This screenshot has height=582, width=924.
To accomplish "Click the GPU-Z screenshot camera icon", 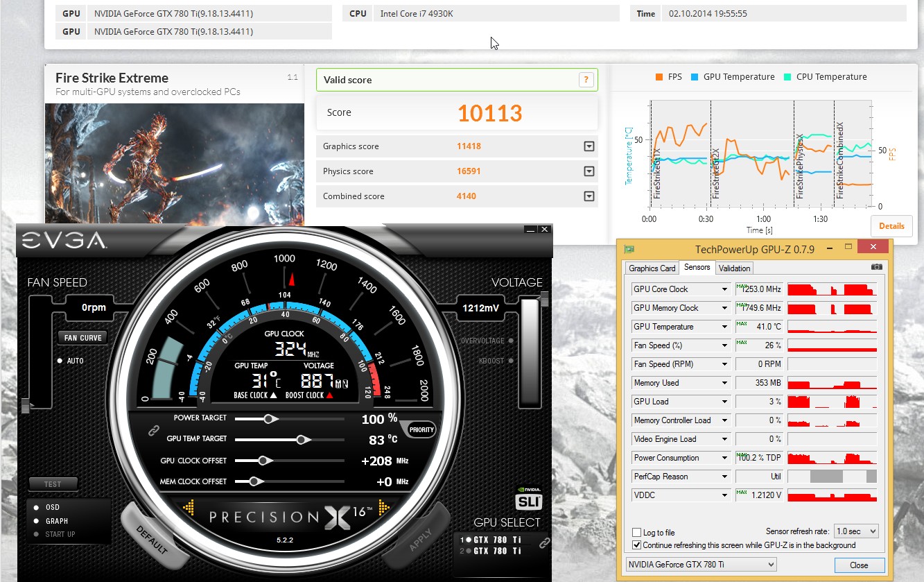I will point(877,267).
